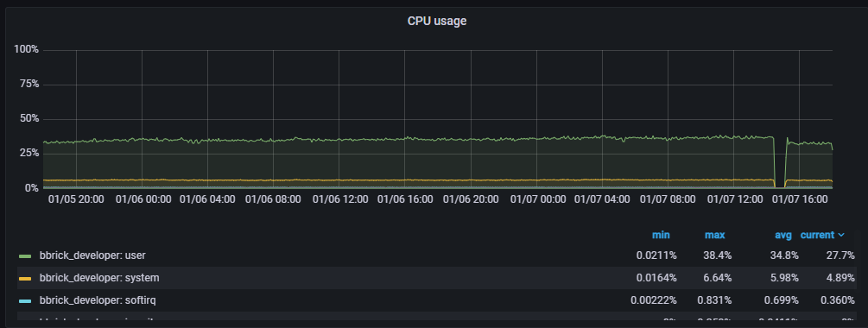Open the CPU usage panel title menu
Image resolution: width=868 pixels, height=328 pixels.
click(437, 21)
